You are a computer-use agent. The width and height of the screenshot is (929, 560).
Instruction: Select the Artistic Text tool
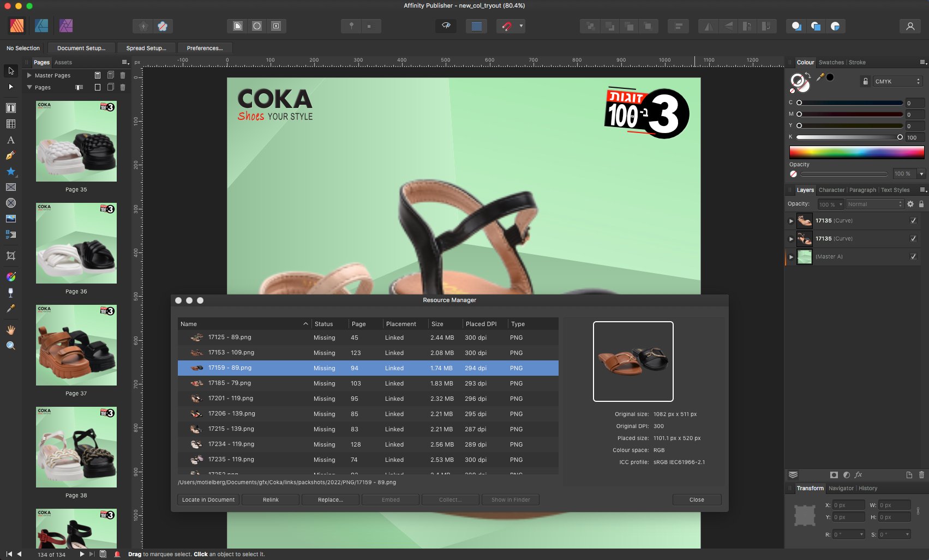(x=10, y=140)
